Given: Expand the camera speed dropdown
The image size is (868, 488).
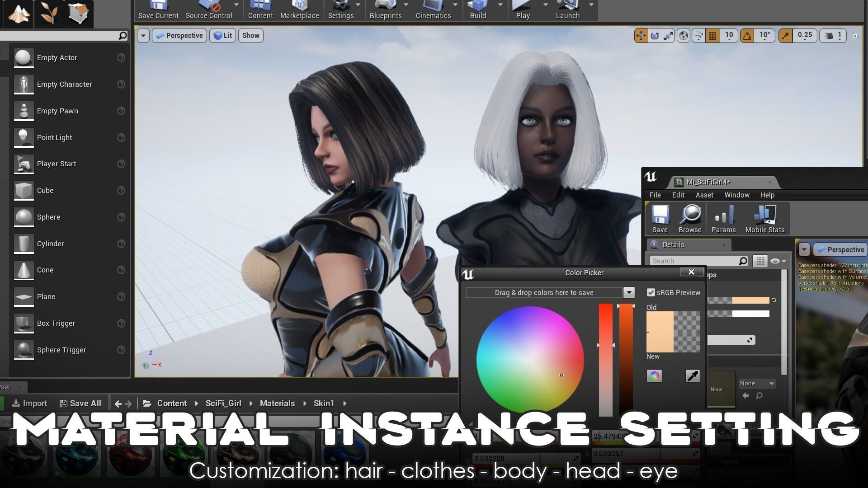Looking at the screenshot, I should (x=832, y=36).
